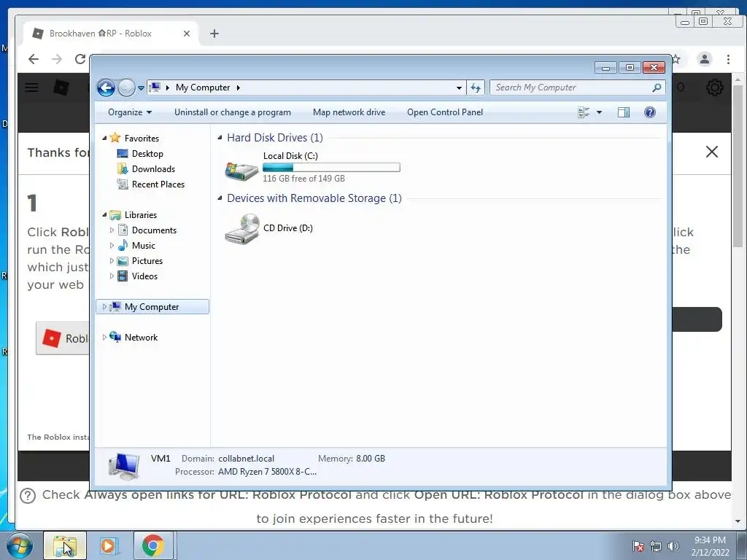747x560 pixels.
Task: Close the Roblox Thanks dialog with X
Action: 712,152
